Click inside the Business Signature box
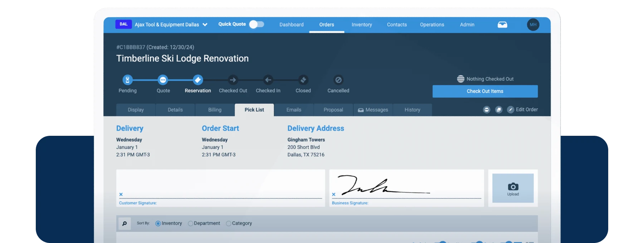This screenshot has height=243, width=644. (x=407, y=188)
